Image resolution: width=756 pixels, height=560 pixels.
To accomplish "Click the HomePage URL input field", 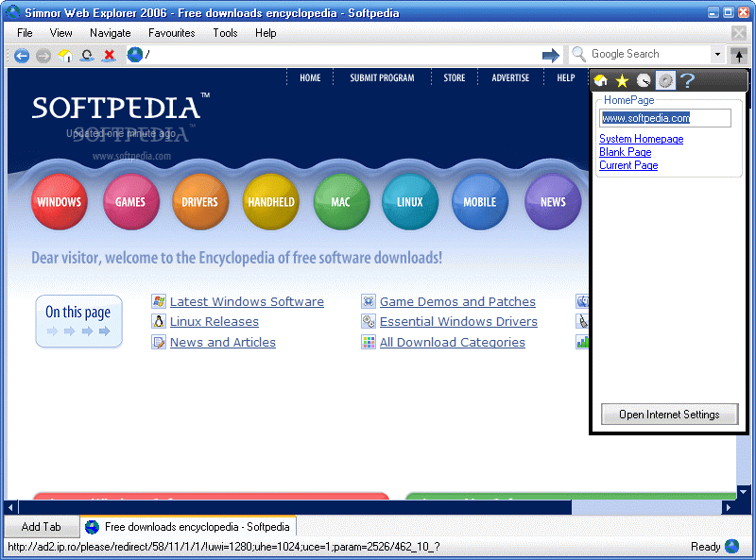I will click(x=665, y=118).
